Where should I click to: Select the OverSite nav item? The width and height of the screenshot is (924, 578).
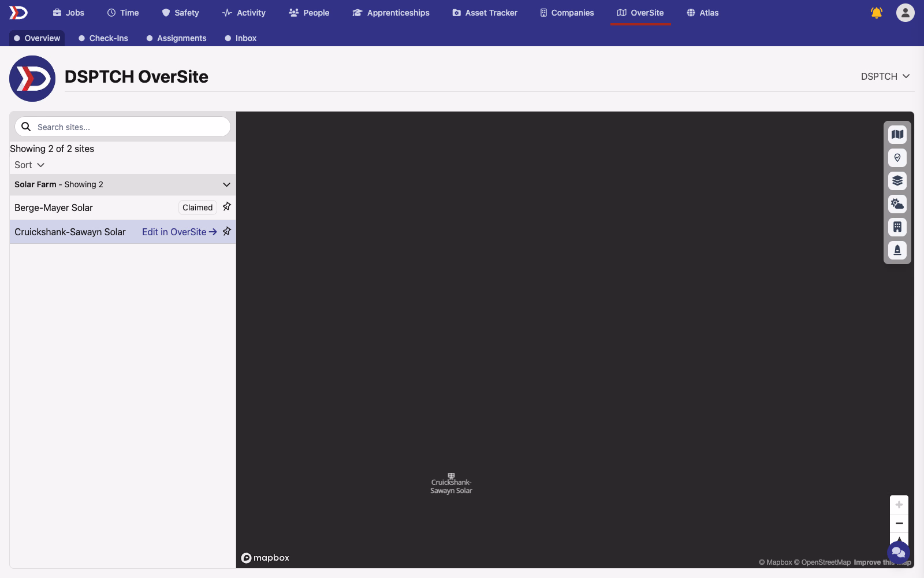tap(640, 13)
